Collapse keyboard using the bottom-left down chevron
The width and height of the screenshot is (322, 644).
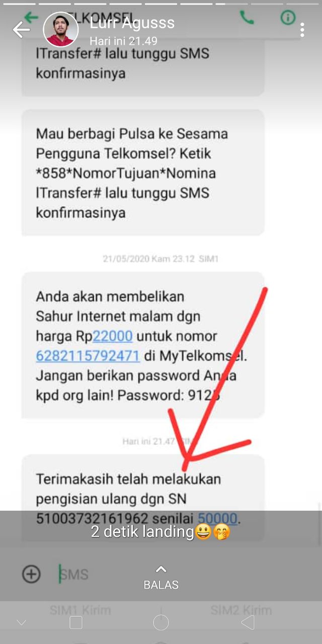click(x=21, y=623)
